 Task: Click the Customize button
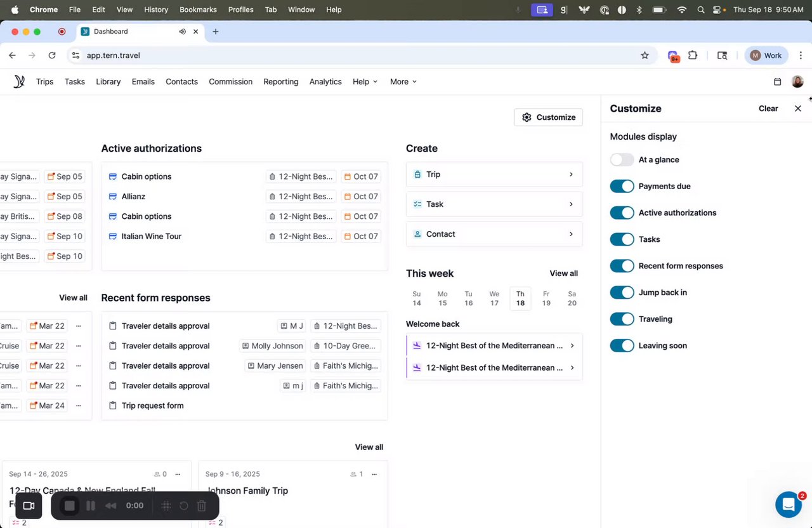tap(548, 117)
